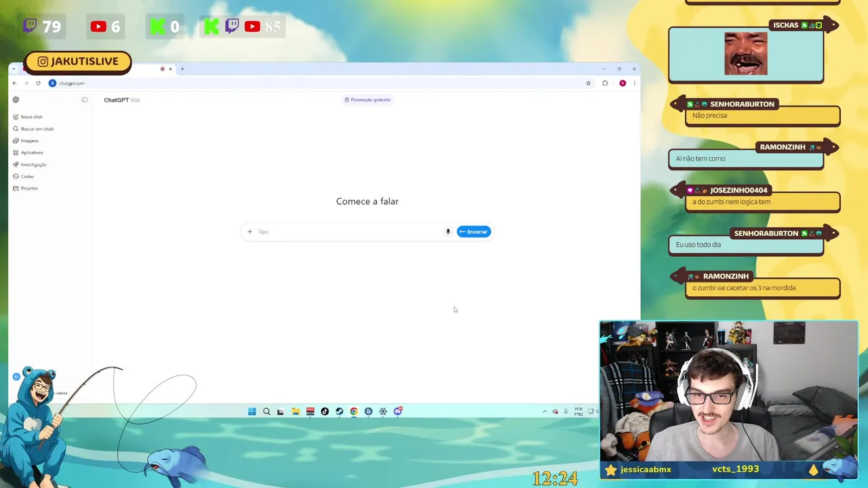Open Task View on the taskbar

(280, 411)
